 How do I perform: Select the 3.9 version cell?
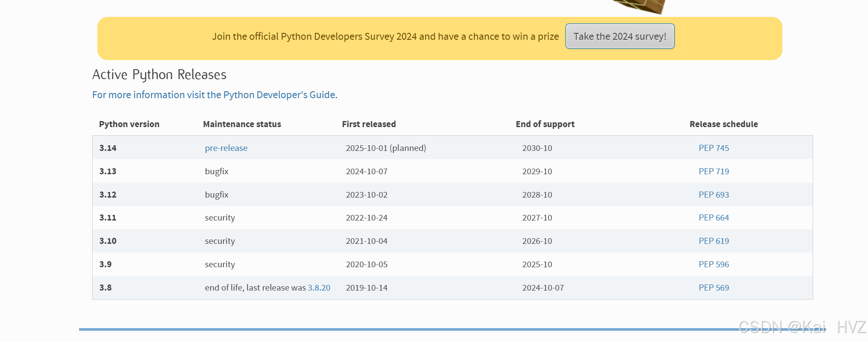coord(105,264)
